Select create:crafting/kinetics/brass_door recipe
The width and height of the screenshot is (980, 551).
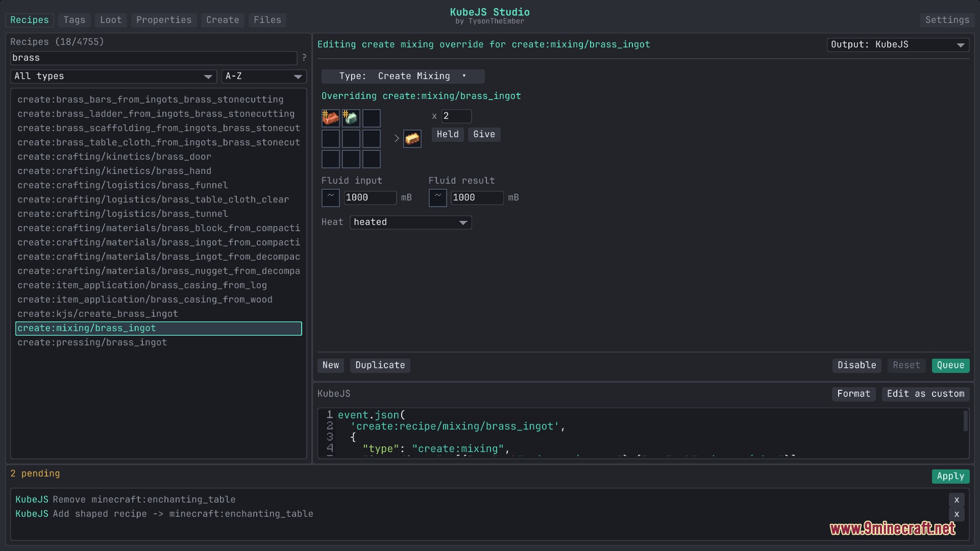[159, 157]
